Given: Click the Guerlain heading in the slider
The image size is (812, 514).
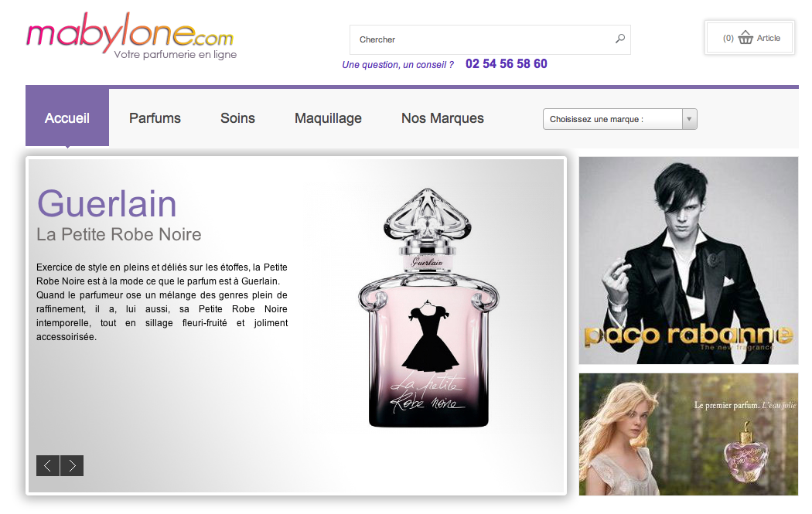Looking at the screenshot, I should point(107,204).
